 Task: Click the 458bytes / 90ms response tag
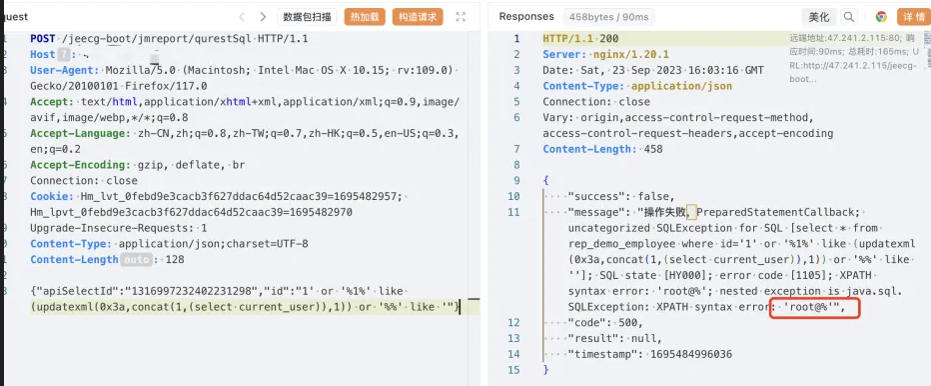click(609, 17)
